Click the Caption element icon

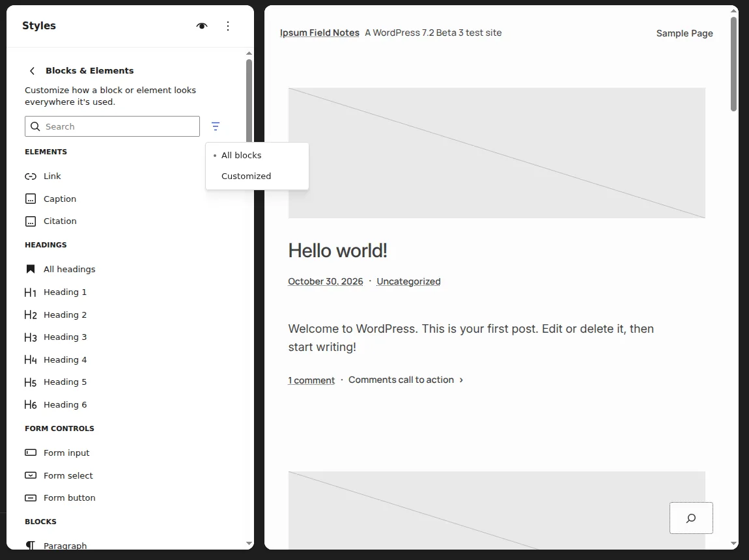[x=31, y=199]
